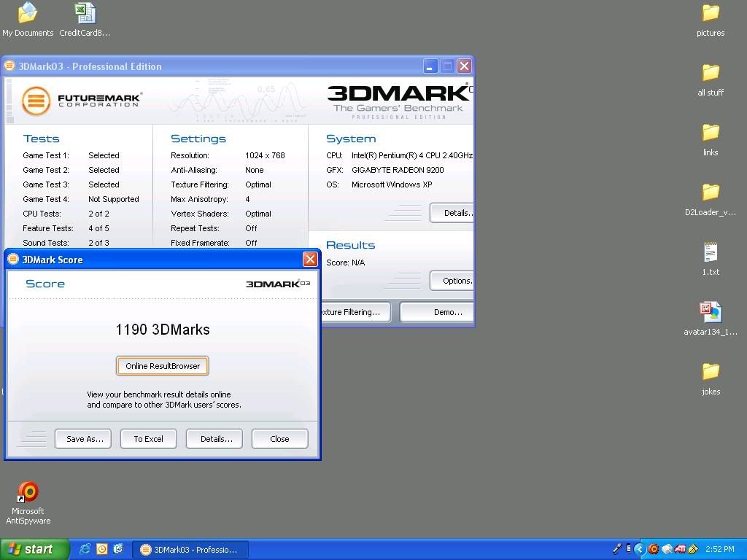Click the Close button in score dialog

(x=279, y=439)
